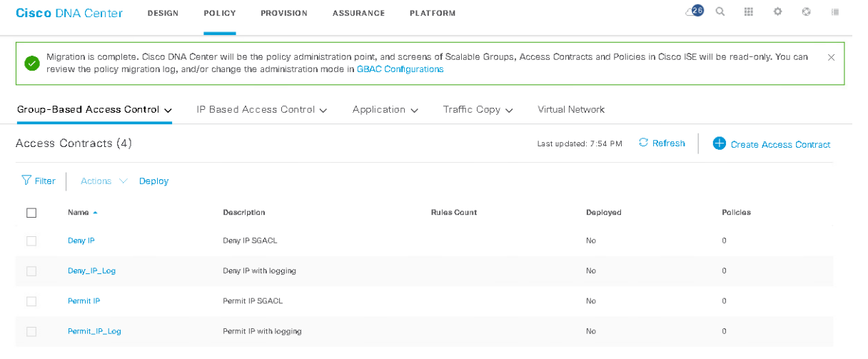Click the help globe icon in header
868x359 pixels.
click(807, 12)
